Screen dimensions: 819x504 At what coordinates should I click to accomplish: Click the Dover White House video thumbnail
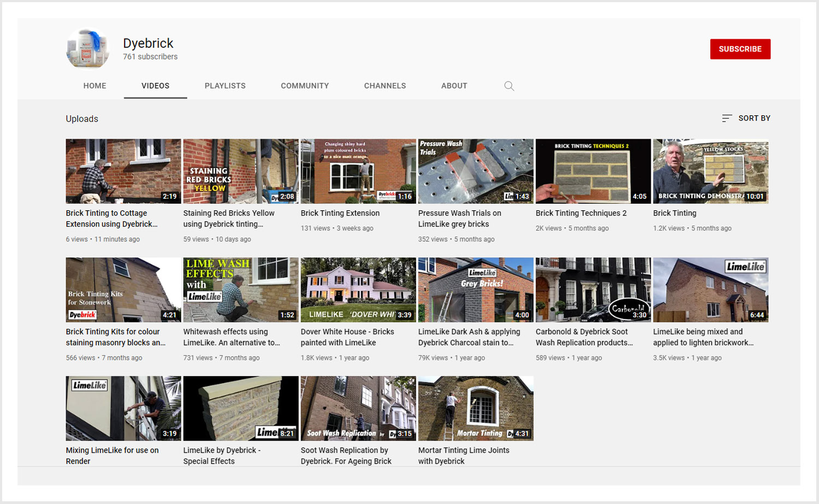coord(358,289)
